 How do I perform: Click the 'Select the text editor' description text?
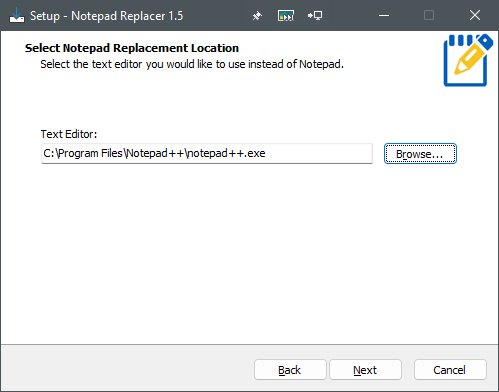[192, 64]
